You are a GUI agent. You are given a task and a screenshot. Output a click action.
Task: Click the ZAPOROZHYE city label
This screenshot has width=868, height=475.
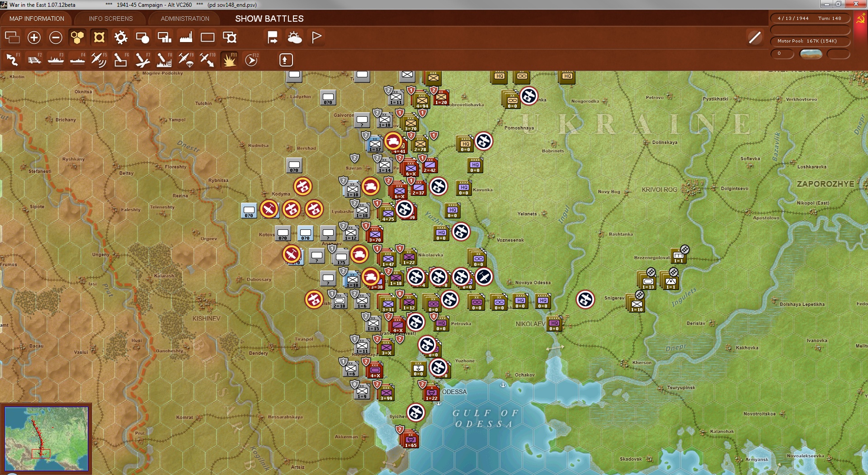[826, 184]
